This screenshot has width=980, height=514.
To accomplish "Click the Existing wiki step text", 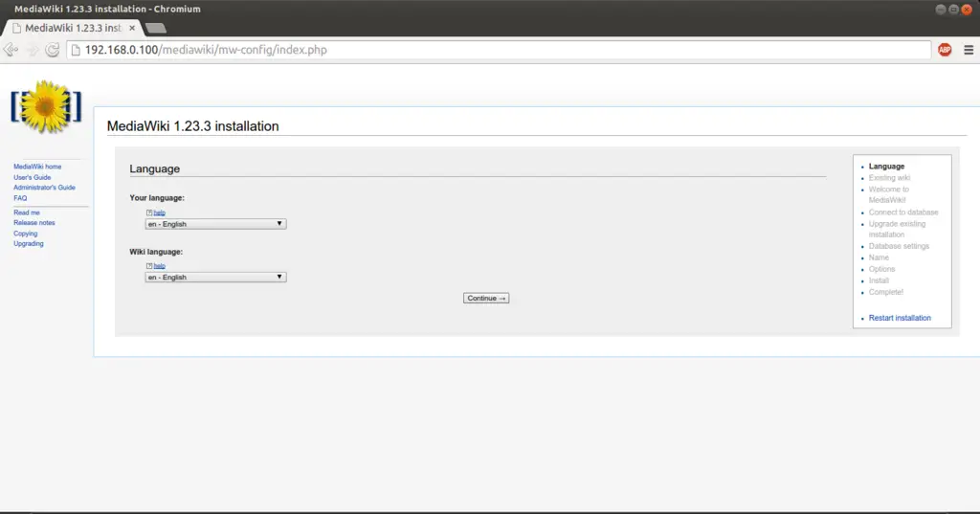I will [x=889, y=178].
